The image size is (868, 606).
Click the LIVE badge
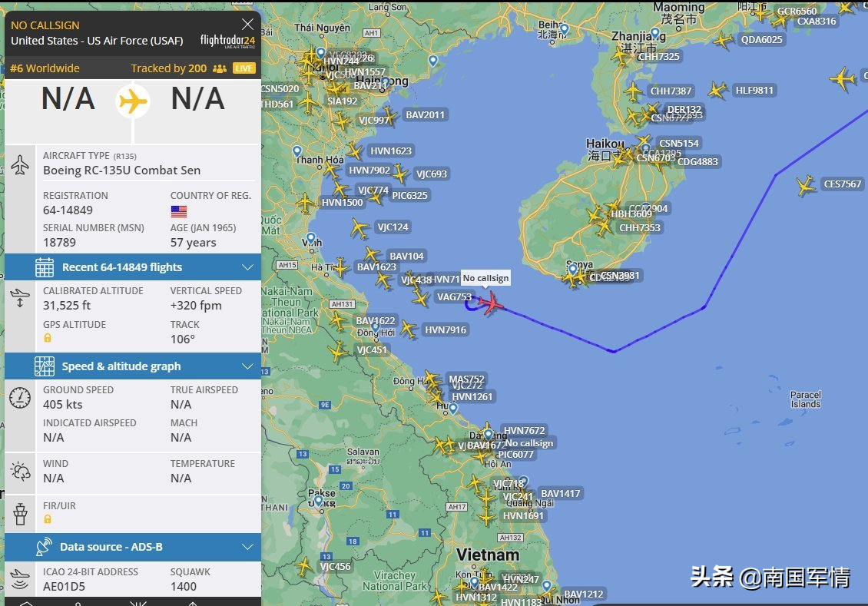(244, 68)
